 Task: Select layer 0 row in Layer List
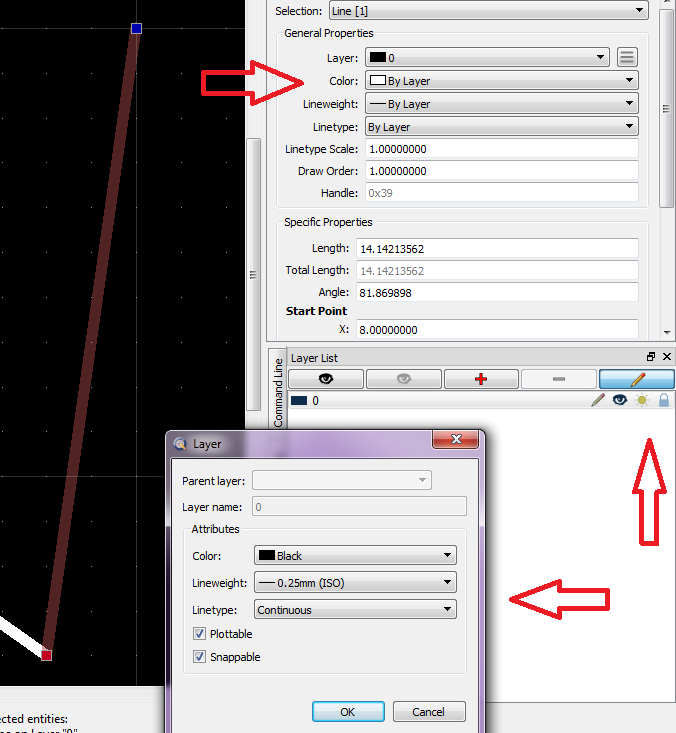[482, 400]
